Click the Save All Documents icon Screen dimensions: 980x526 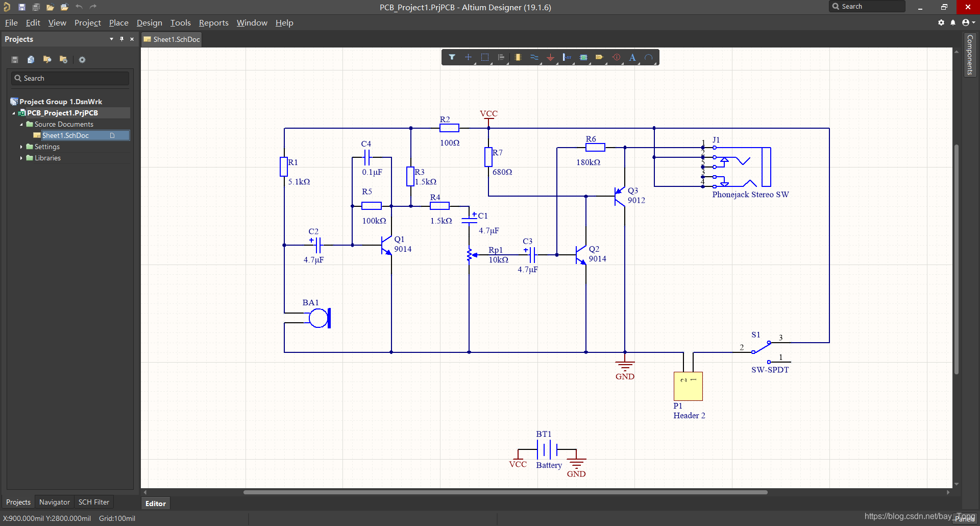[36, 7]
